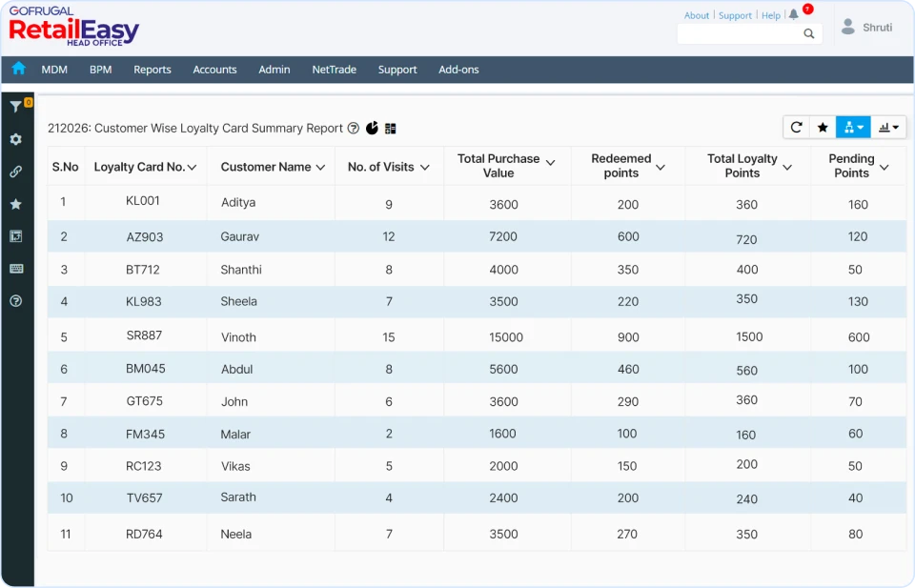The image size is (915, 588).
Task: Go to home via the house icon
Action: coord(18,69)
